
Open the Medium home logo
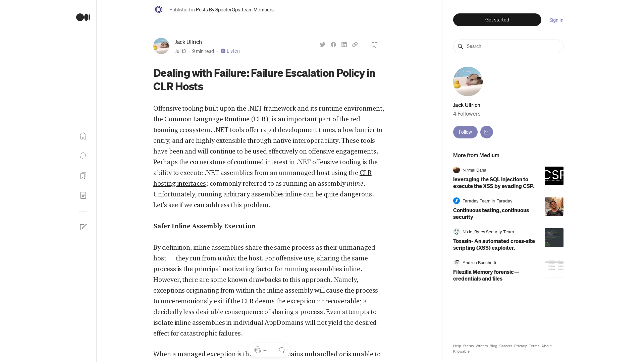83,17
